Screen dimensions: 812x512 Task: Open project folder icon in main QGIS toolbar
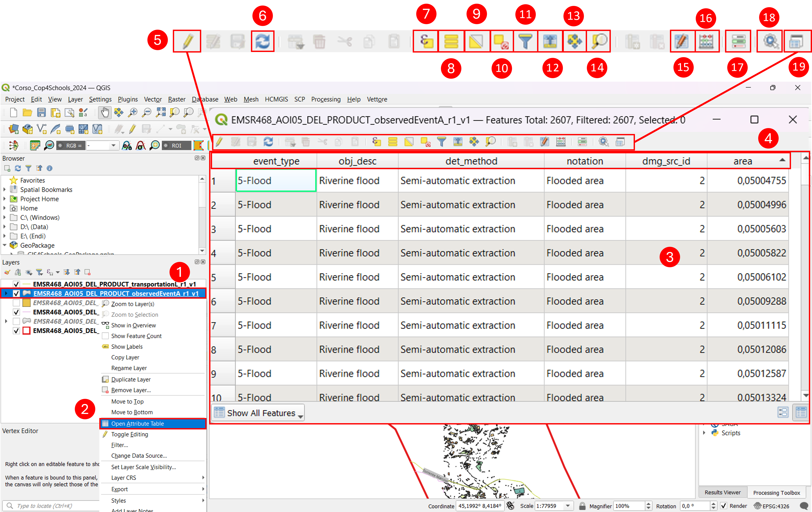point(27,112)
